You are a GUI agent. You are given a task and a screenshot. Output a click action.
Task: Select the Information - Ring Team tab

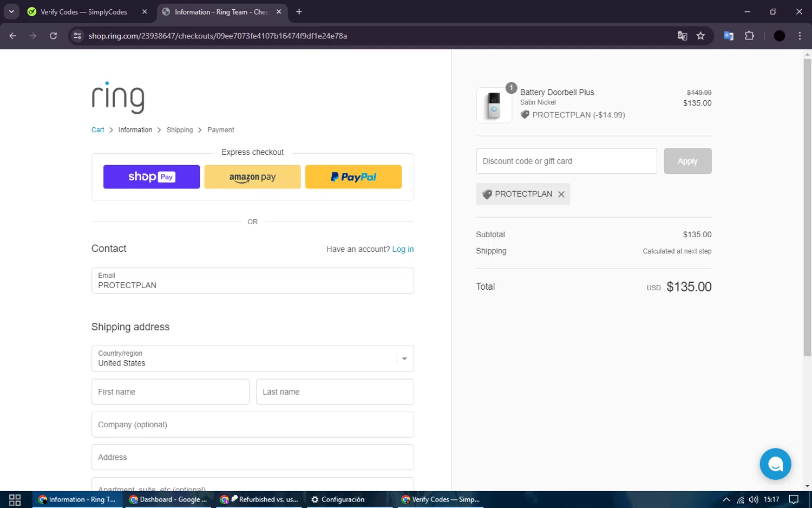tap(221, 12)
